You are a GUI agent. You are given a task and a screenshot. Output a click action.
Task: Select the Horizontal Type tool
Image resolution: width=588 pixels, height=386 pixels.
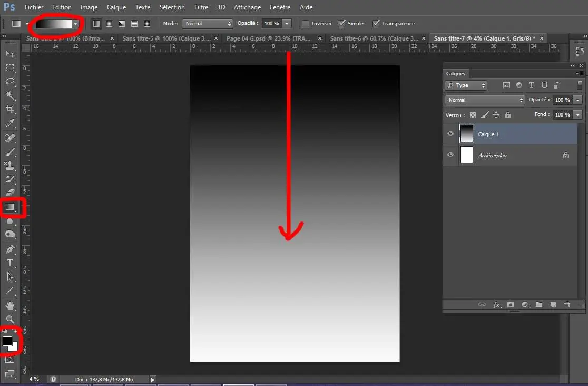pyautogui.click(x=10, y=263)
